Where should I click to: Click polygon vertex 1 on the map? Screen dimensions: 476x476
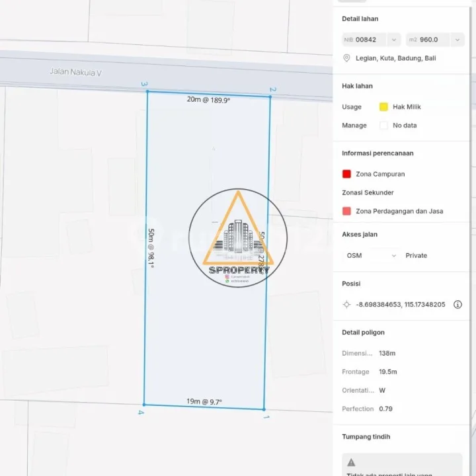click(x=264, y=409)
